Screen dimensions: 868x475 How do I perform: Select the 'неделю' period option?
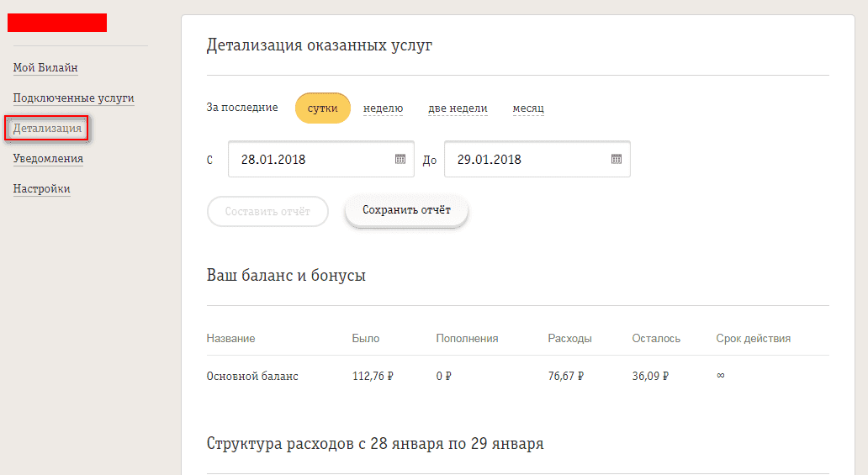point(383,108)
